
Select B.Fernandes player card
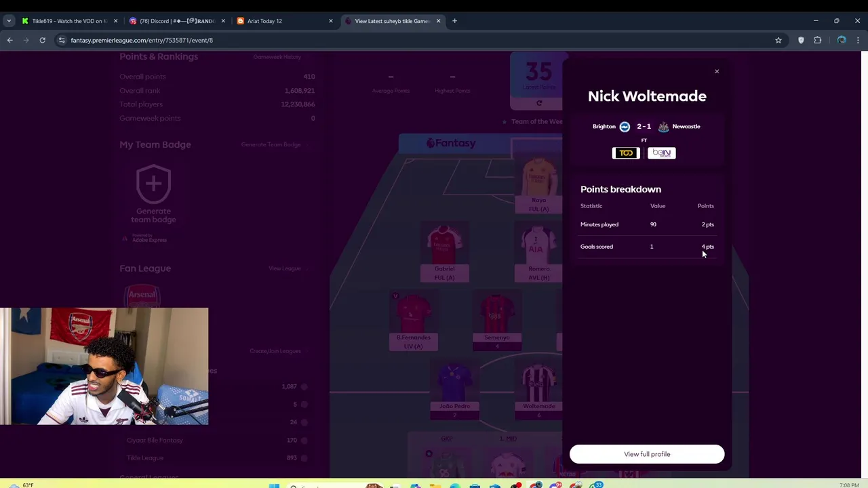tap(413, 322)
